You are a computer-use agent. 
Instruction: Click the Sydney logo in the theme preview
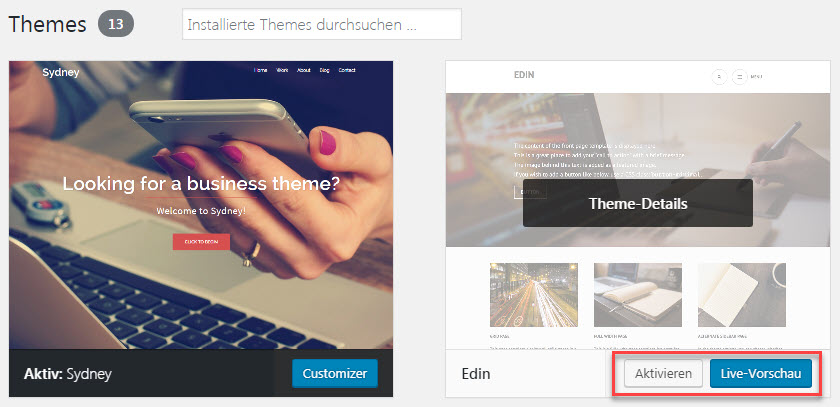(x=61, y=72)
